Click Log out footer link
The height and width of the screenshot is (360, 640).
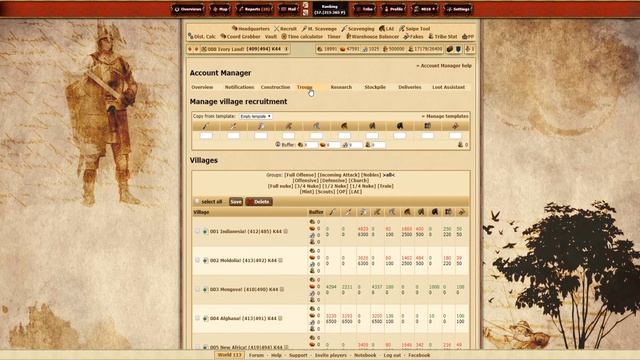tap(392, 355)
